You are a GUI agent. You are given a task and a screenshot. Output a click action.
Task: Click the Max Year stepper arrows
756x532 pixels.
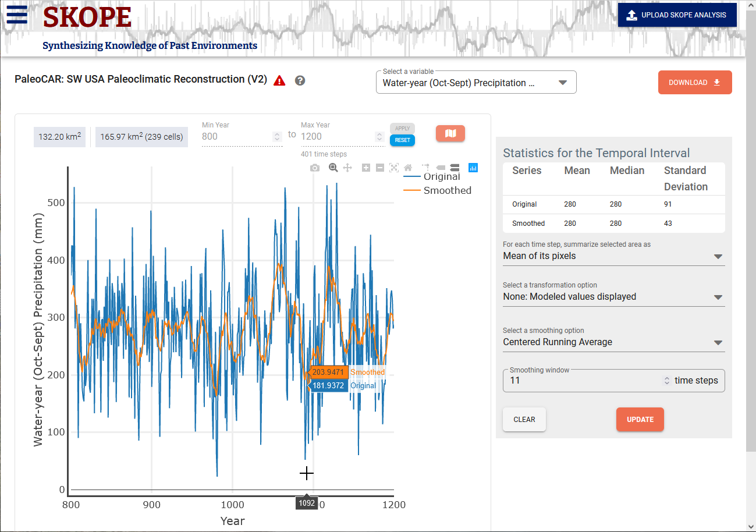[x=379, y=137]
